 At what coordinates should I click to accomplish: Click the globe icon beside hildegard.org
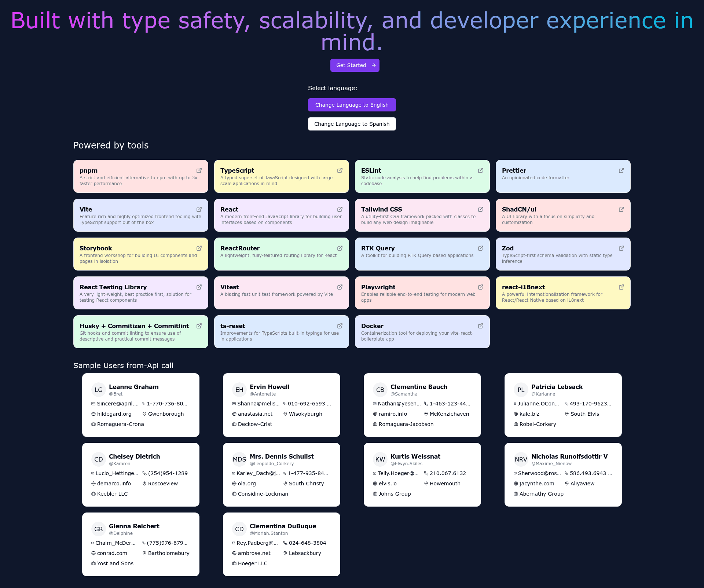[93, 414]
